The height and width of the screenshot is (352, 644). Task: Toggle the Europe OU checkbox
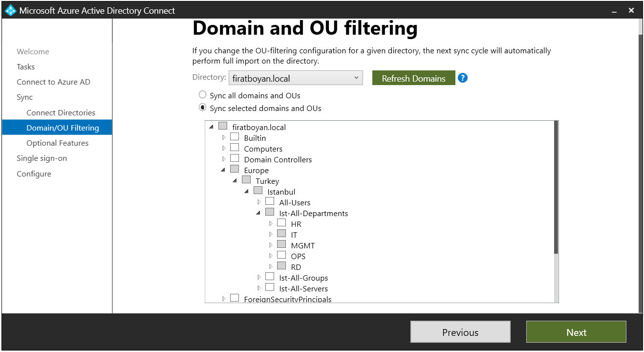point(235,169)
